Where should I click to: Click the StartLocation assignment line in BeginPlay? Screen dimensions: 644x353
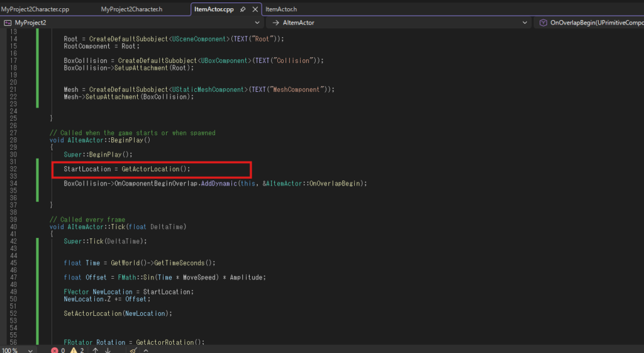click(126, 169)
